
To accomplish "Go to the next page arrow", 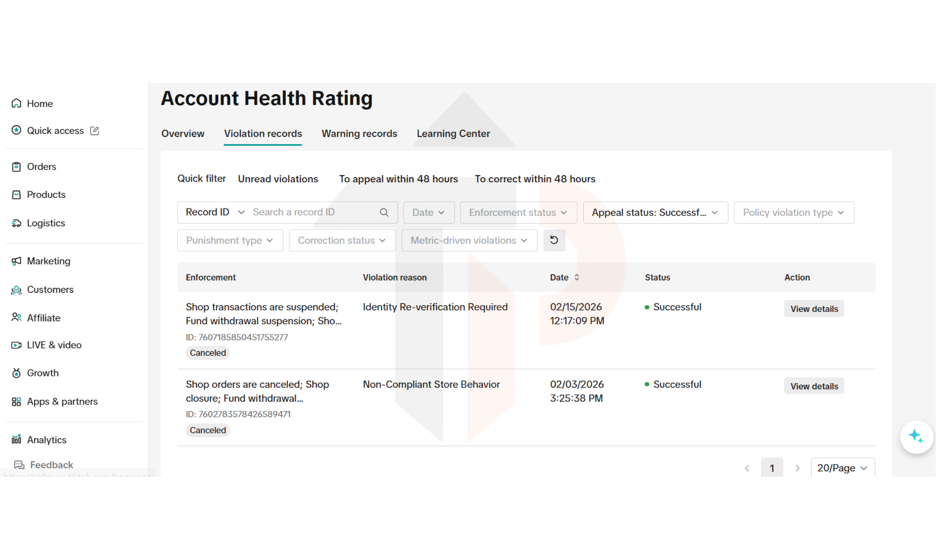I will click(x=797, y=468).
